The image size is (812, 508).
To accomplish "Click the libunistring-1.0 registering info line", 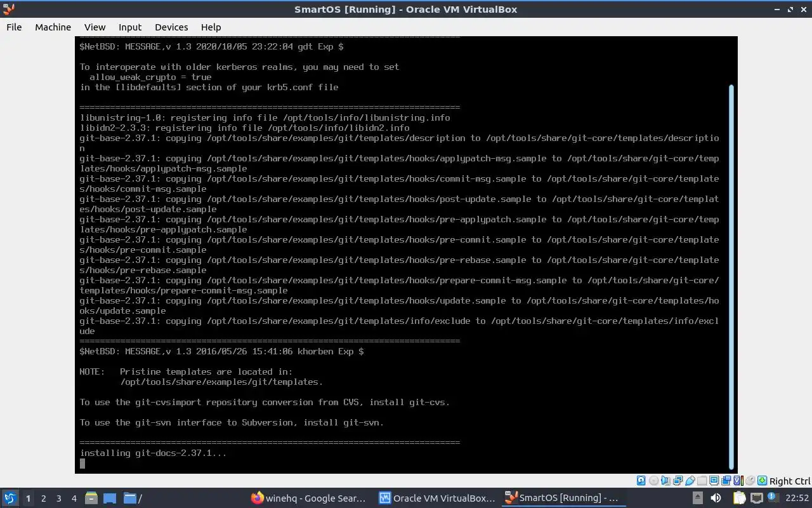I will tap(265, 118).
